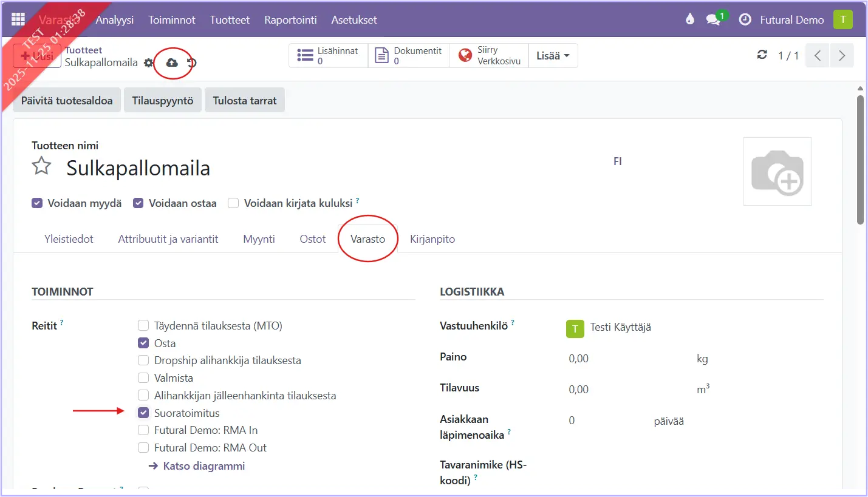This screenshot has width=868, height=497.
Task: Click the Päivitä tuotesaldoa button
Action: click(67, 101)
